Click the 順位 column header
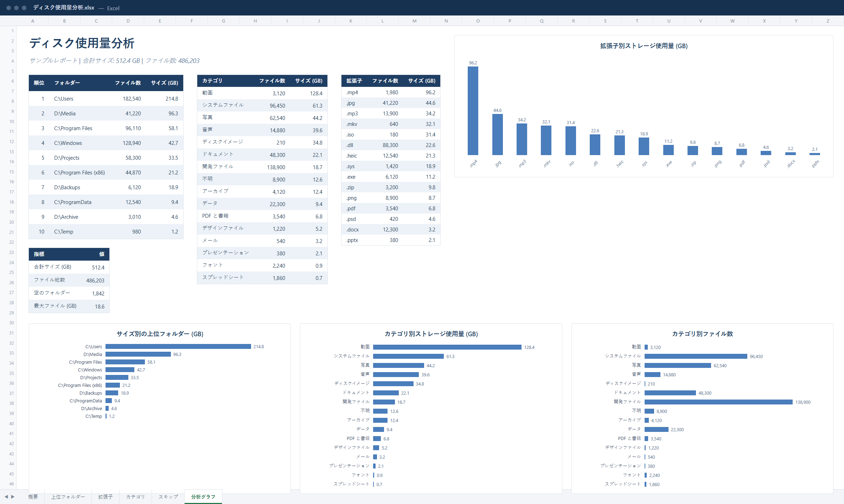Image resolution: width=844 pixels, height=504 pixels. click(39, 83)
